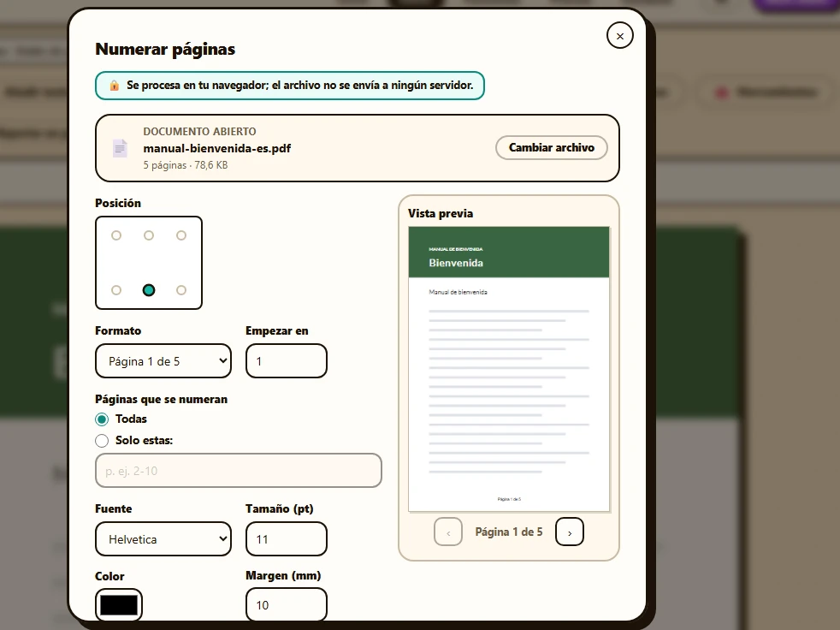Click the Posición label
The width and height of the screenshot is (840, 630).
pyautogui.click(x=118, y=203)
